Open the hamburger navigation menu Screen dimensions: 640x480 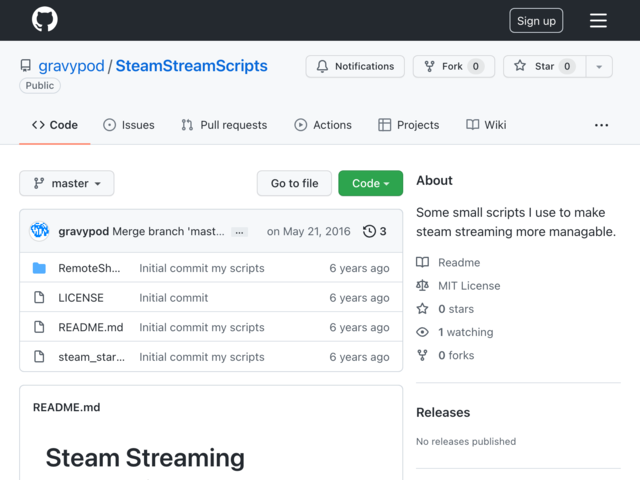coord(598,20)
